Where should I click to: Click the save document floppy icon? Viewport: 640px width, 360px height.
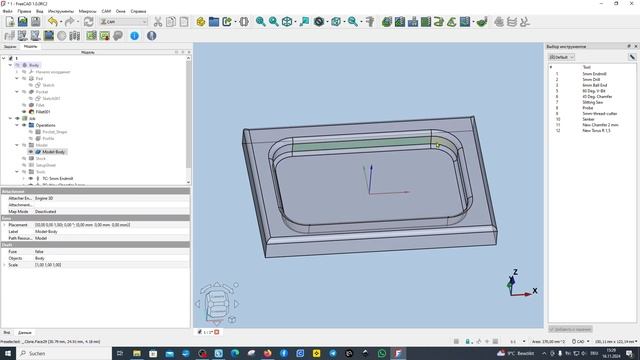(x=36, y=22)
